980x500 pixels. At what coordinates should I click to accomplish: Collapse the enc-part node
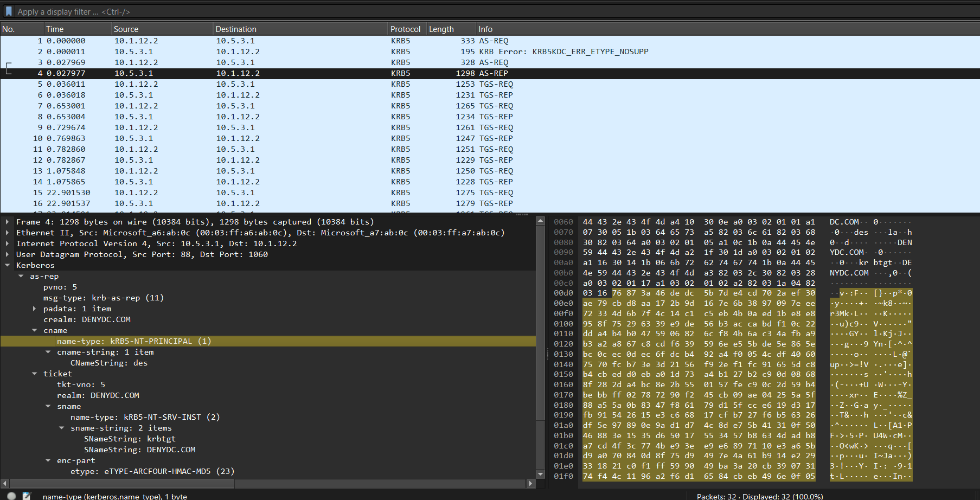(x=48, y=460)
